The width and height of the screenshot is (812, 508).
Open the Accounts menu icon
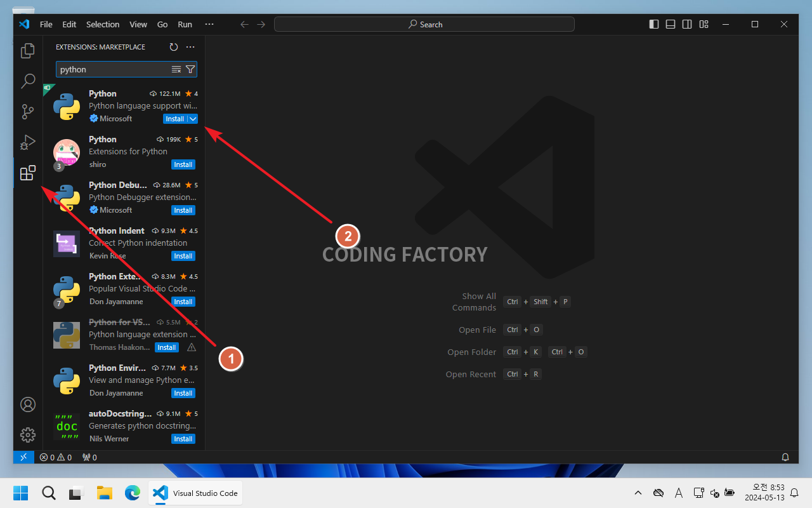(28, 404)
